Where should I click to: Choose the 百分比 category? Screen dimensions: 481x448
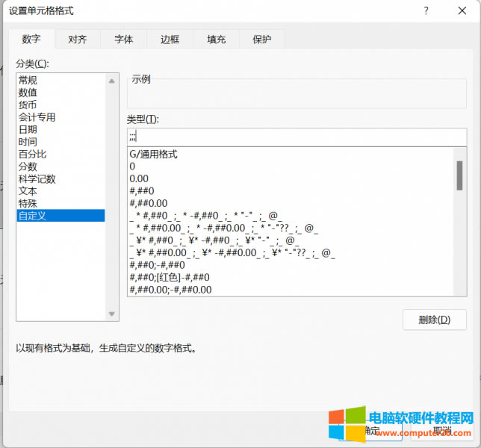point(32,154)
